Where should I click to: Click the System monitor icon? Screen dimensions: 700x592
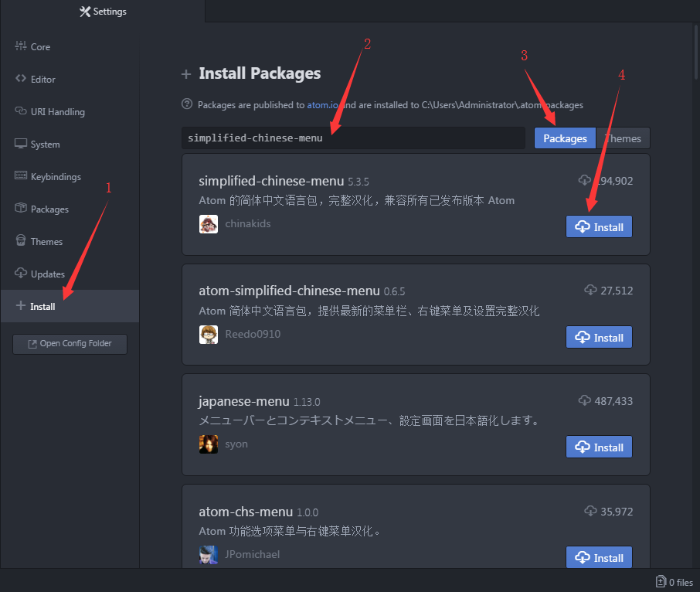[21, 143]
